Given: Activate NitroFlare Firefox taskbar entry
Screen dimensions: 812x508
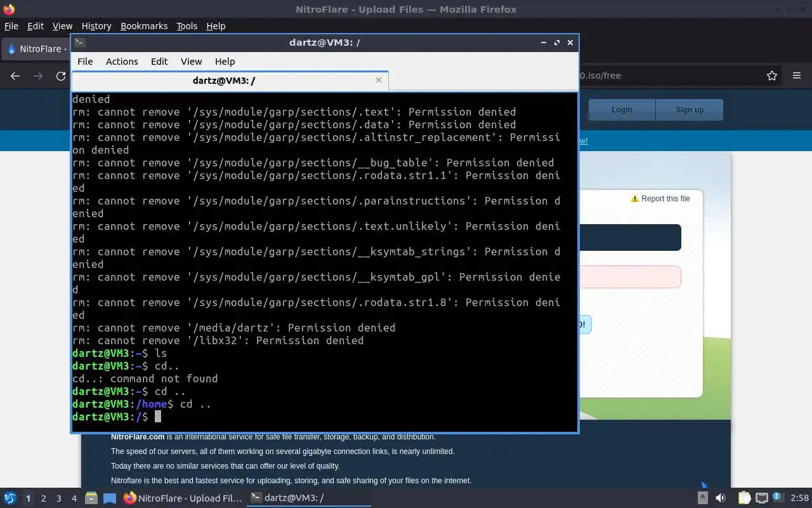Looking at the screenshot, I should 183,498.
